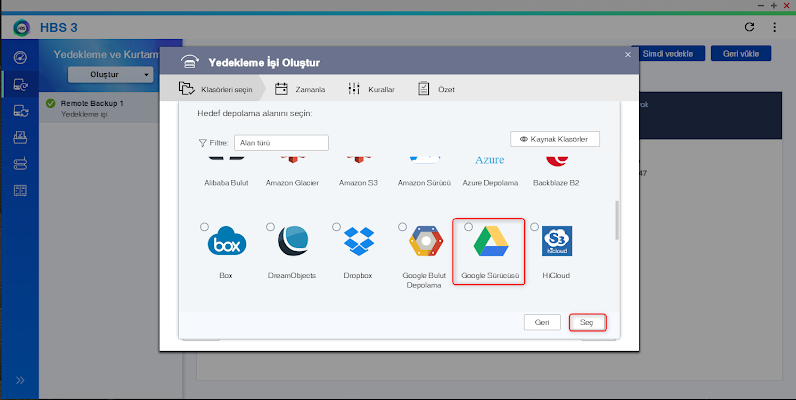Viewport: 796px width, 400px height.
Task: Click the Amazon S3 label
Action: coord(358,183)
